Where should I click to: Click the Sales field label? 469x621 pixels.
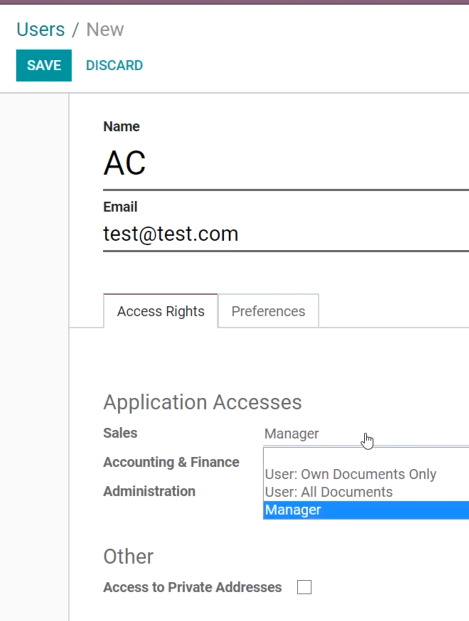[120, 433]
